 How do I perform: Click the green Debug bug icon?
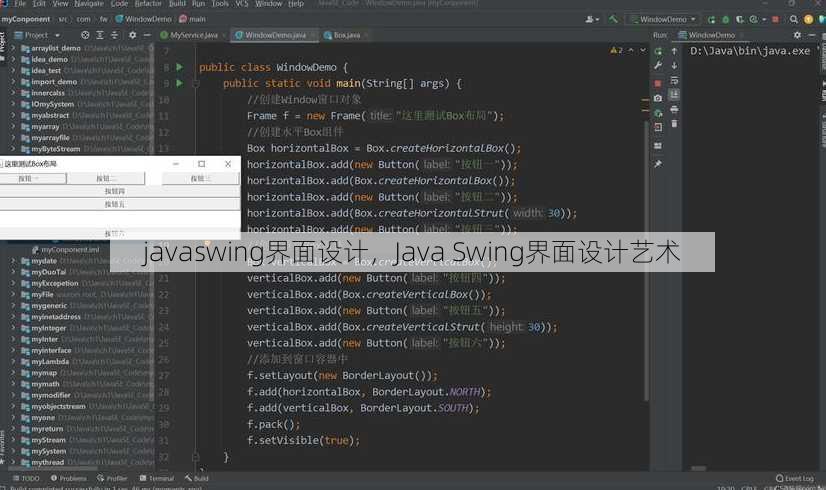click(x=726, y=19)
